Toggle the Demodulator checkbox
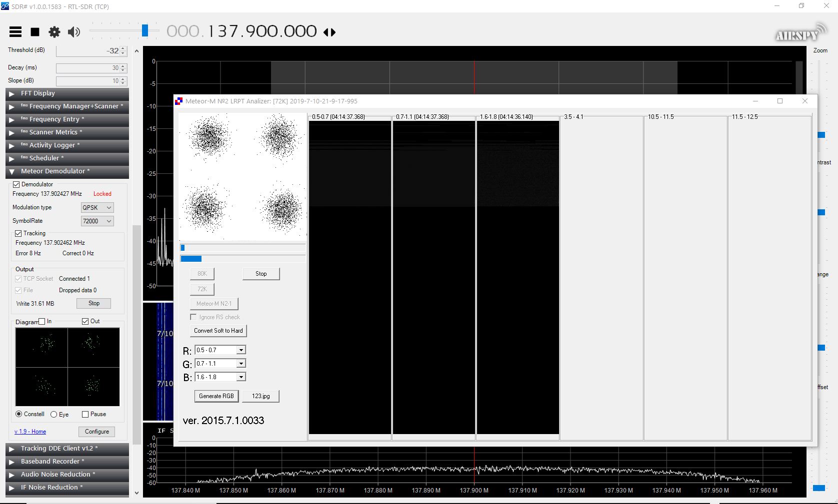The image size is (838, 504). pyautogui.click(x=16, y=184)
